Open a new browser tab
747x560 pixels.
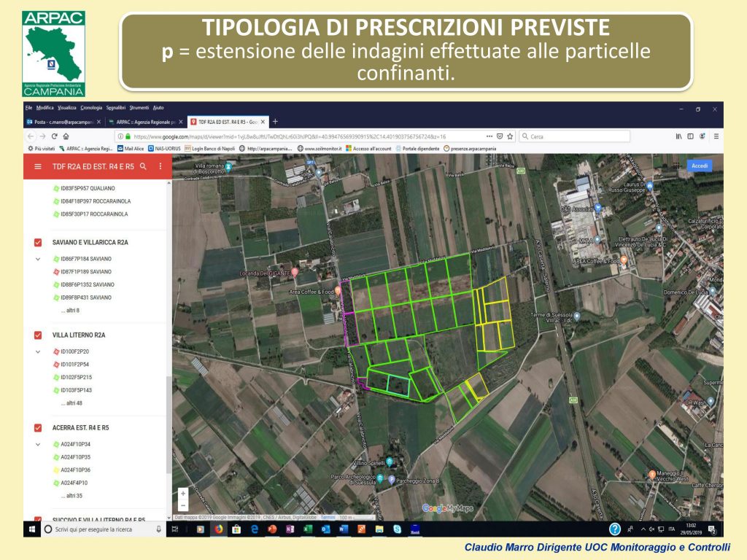(x=275, y=122)
